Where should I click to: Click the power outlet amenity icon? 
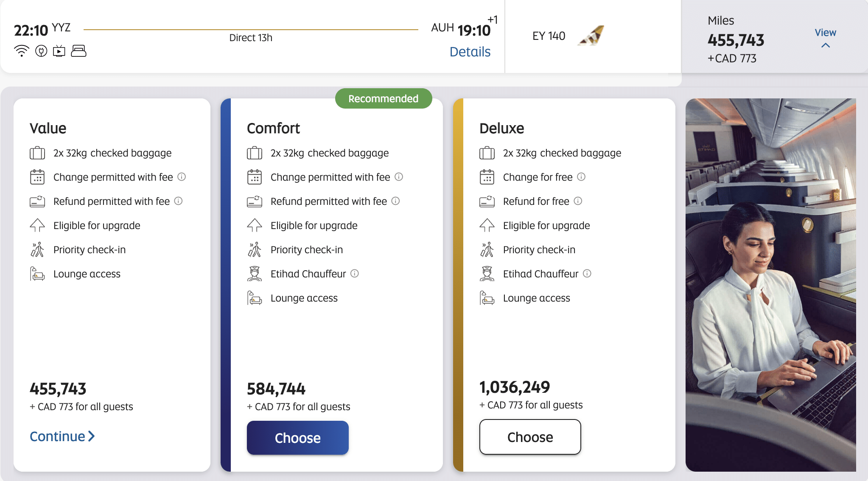point(41,51)
